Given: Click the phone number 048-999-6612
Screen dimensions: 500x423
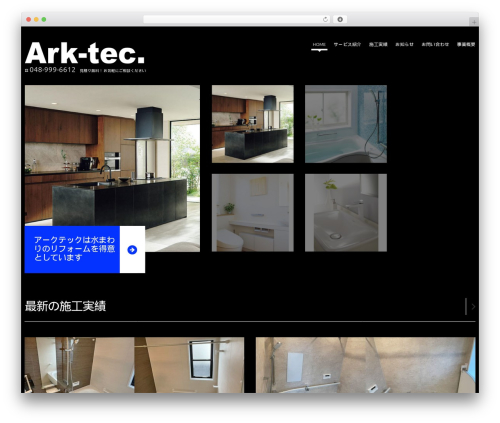Looking at the screenshot, I should pos(52,70).
